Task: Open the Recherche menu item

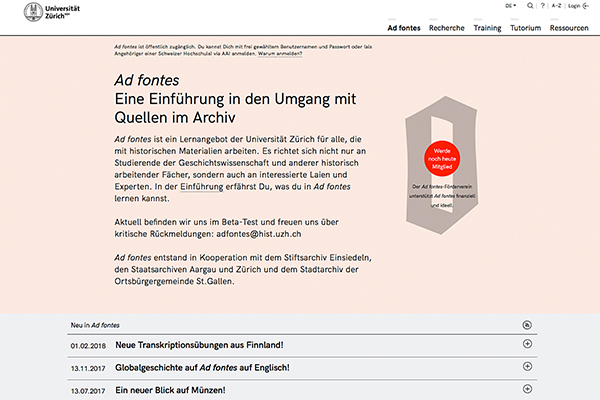Action: coord(447,28)
